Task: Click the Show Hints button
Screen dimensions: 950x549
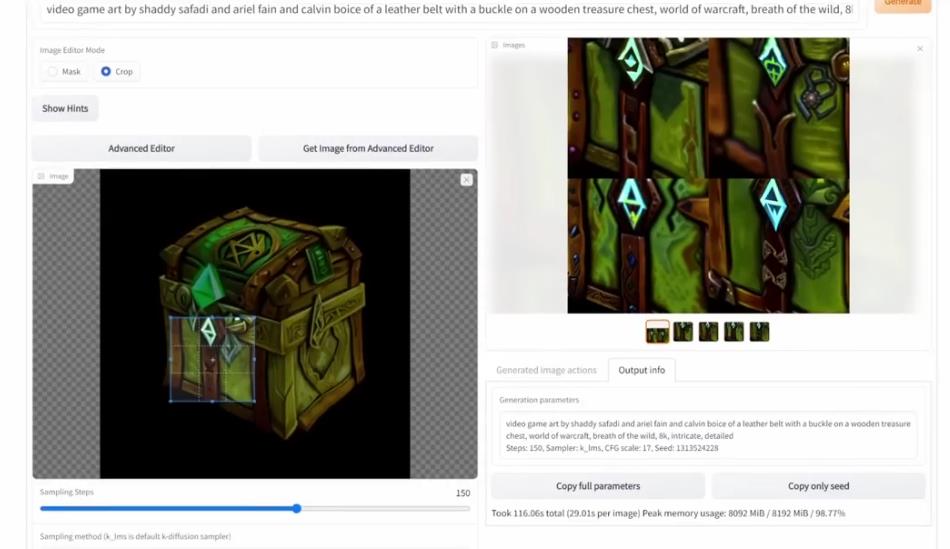Action: coord(65,108)
